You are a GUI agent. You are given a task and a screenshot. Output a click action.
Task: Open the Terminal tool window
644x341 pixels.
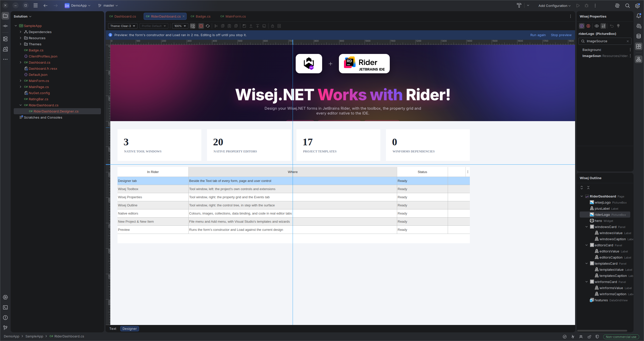click(x=5, y=307)
